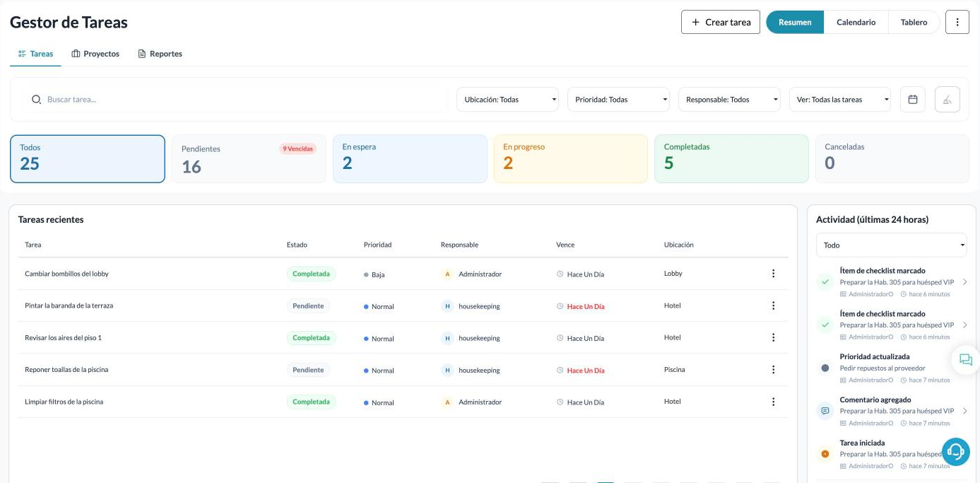This screenshot has height=483, width=980.
Task: Open the chat bubble floating icon
Action: (x=966, y=360)
